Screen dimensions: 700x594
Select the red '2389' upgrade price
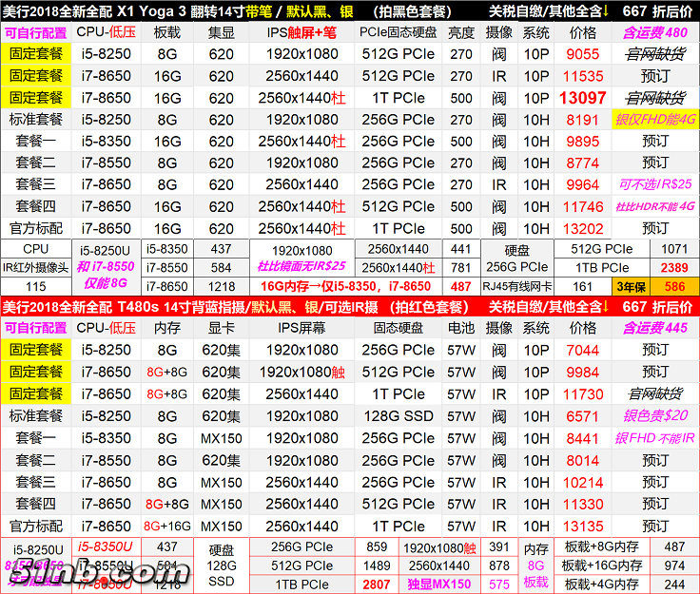[674, 268]
